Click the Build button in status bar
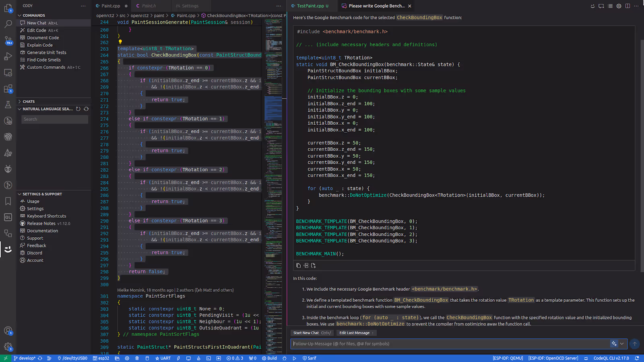The width and height of the screenshot is (644, 362). 269,358
